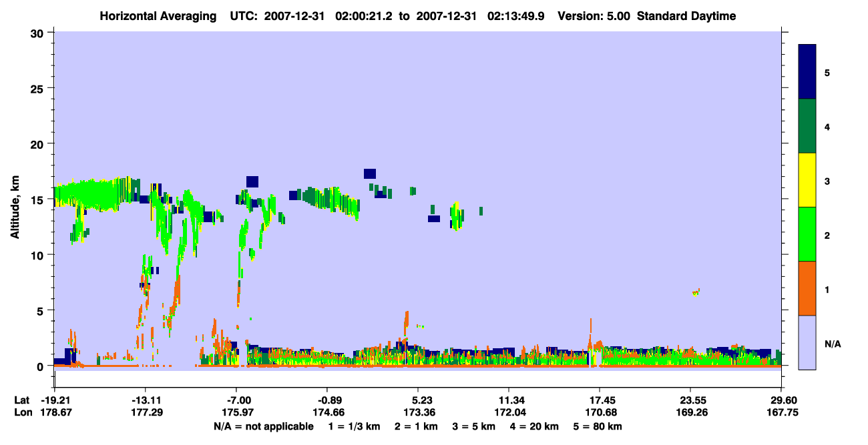Click the orange colorbar segment 1

tap(807, 288)
